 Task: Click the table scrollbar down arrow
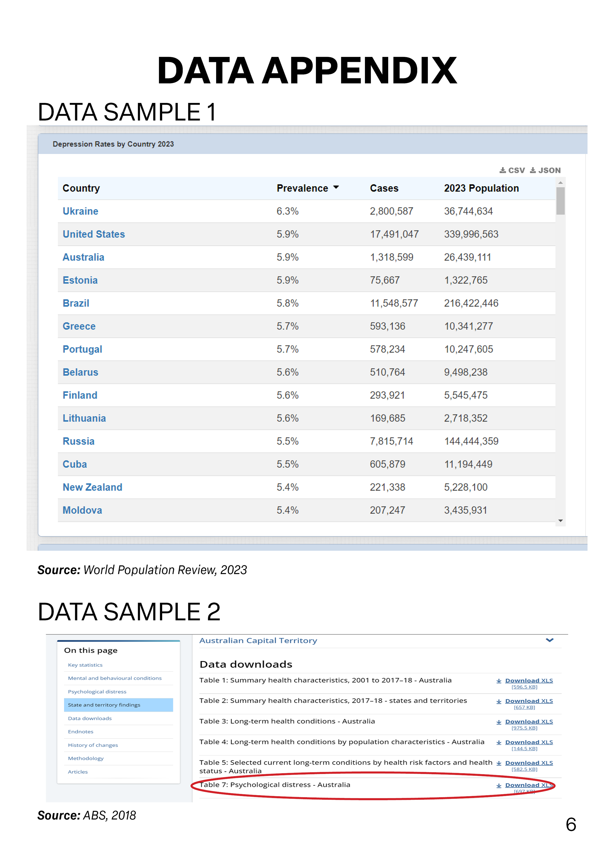(x=561, y=521)
